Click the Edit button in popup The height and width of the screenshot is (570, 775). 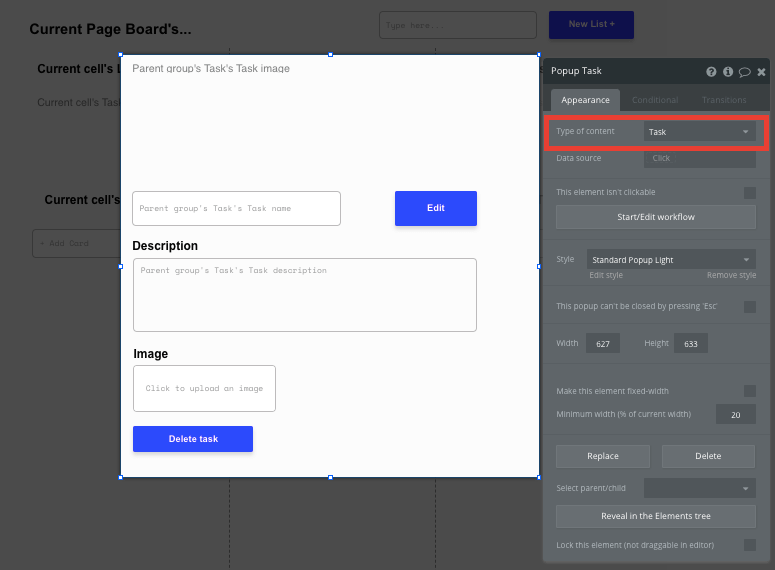[x=435, y=208]
